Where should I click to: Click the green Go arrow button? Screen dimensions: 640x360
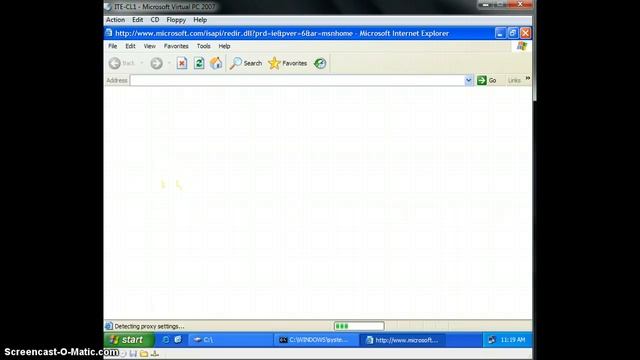487,80
